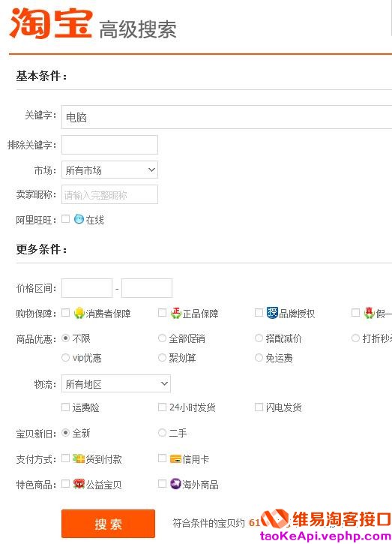Tick the brand authorization (品牌授权) checkbox
This screenshot has width=392, height=544.
click(259, 313)
